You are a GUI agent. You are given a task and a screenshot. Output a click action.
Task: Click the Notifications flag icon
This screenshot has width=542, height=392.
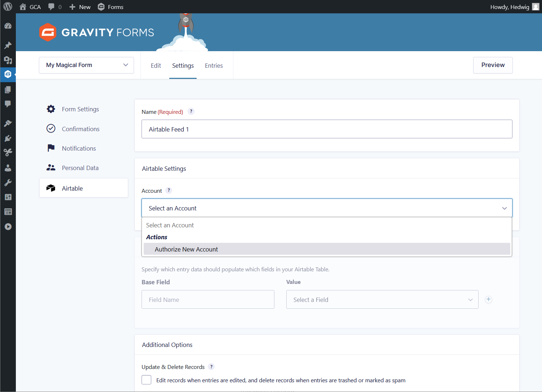tap(51, 148)
